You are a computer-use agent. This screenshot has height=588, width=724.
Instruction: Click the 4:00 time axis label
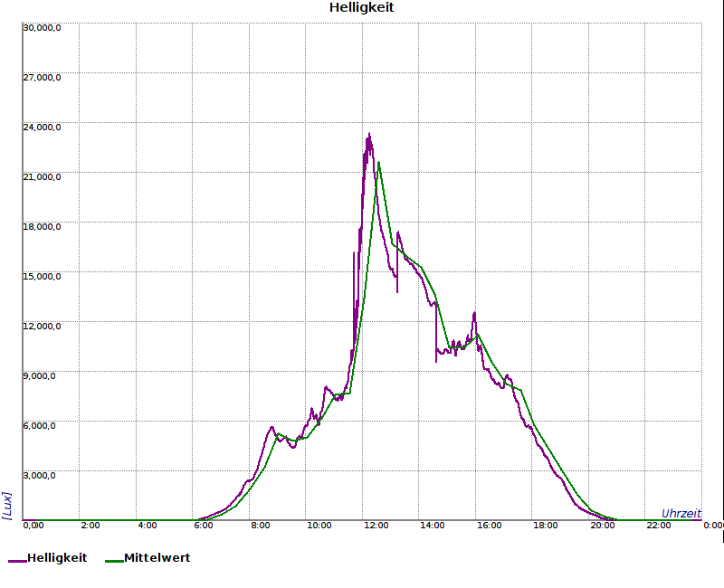click(x=148, y=526)
